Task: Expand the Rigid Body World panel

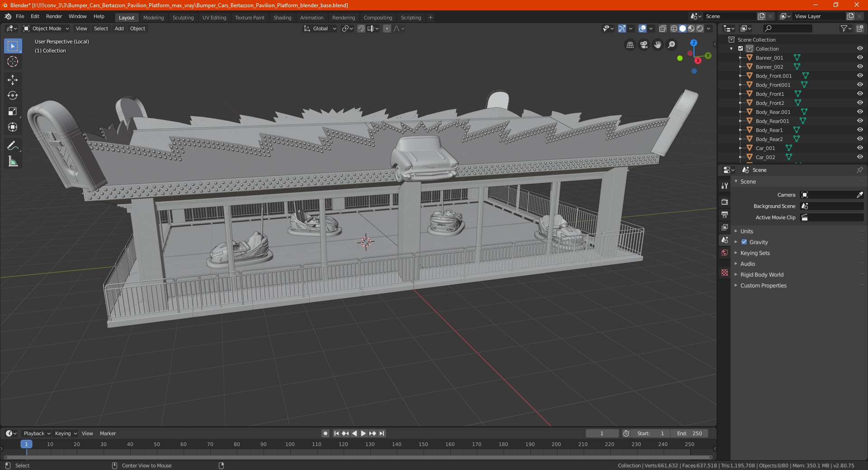Action: [x=762, y=274]
